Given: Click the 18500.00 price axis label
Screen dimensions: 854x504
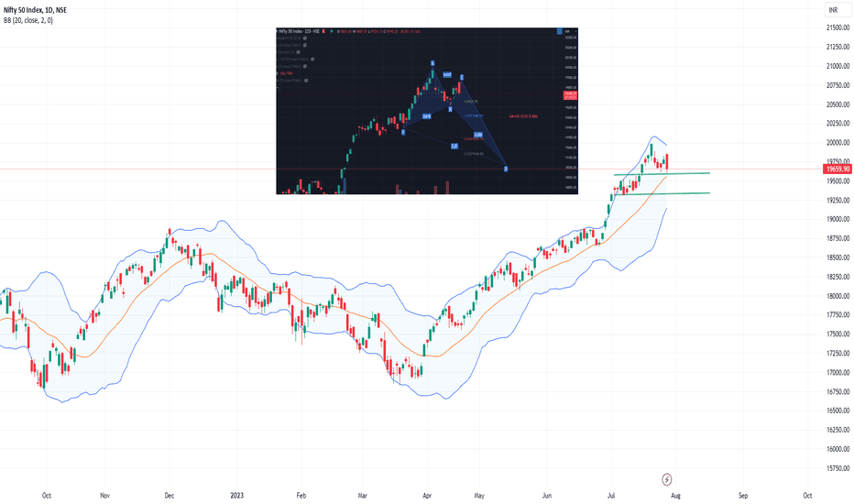Looking at the screenshot, I should [838, 257].
